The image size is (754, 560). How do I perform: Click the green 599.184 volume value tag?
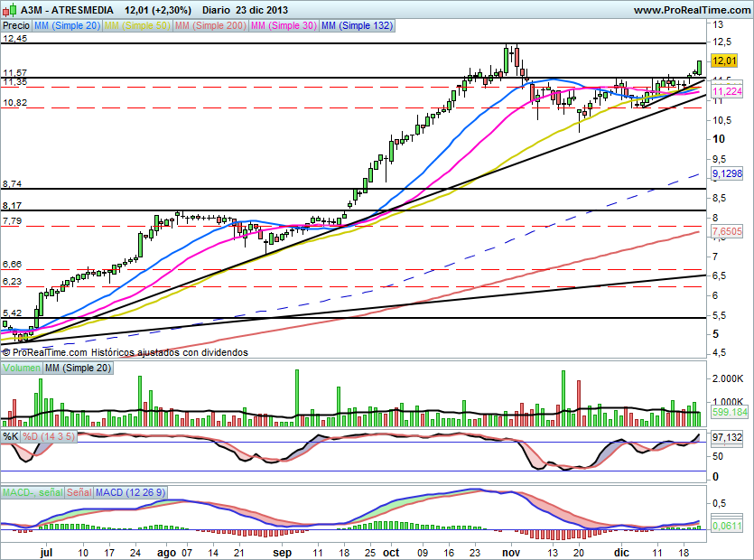(730, 412)
